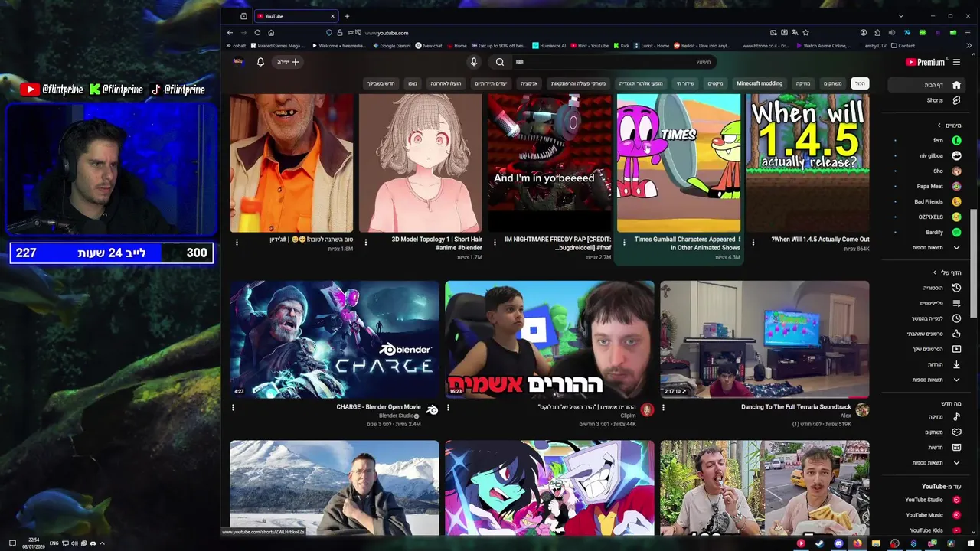Open the Playlists sidebar entry
Screen dimensions: 980x551
pyautogui.click(x=925, y=303)
